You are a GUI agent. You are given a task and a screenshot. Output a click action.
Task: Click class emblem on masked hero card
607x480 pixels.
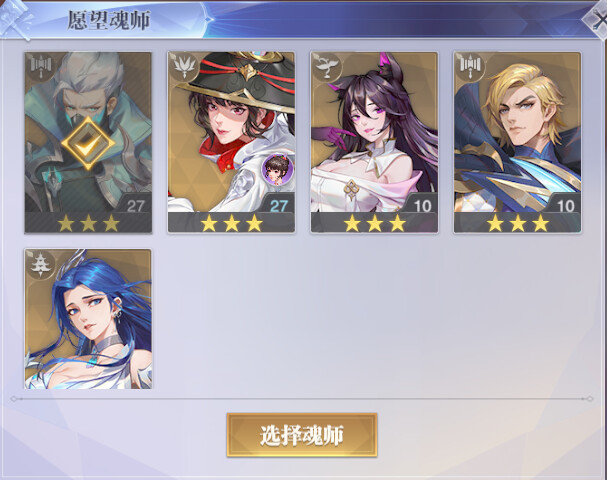(x=41, y=66)
